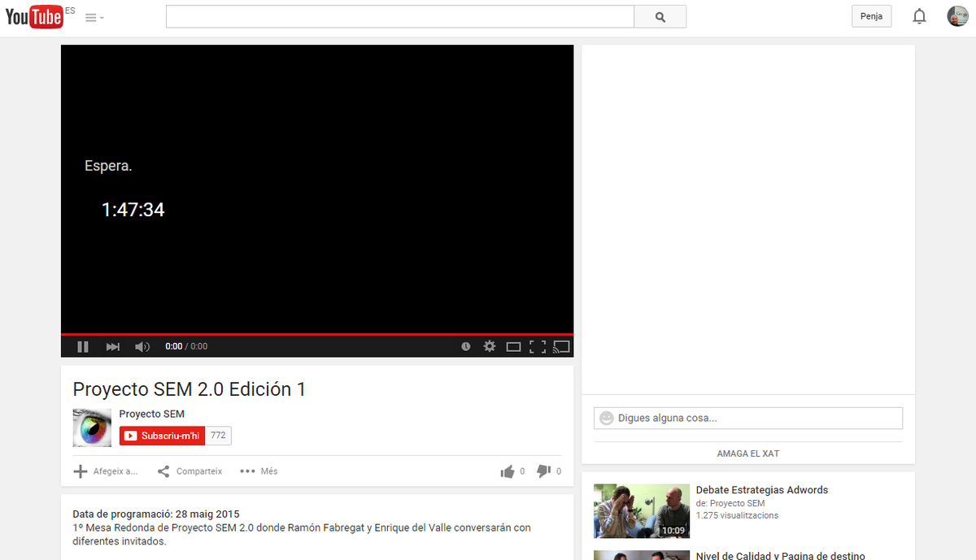This screenshot has width=976, height=560.
Task: Open the notifications bell
Action: pos(919,16)
